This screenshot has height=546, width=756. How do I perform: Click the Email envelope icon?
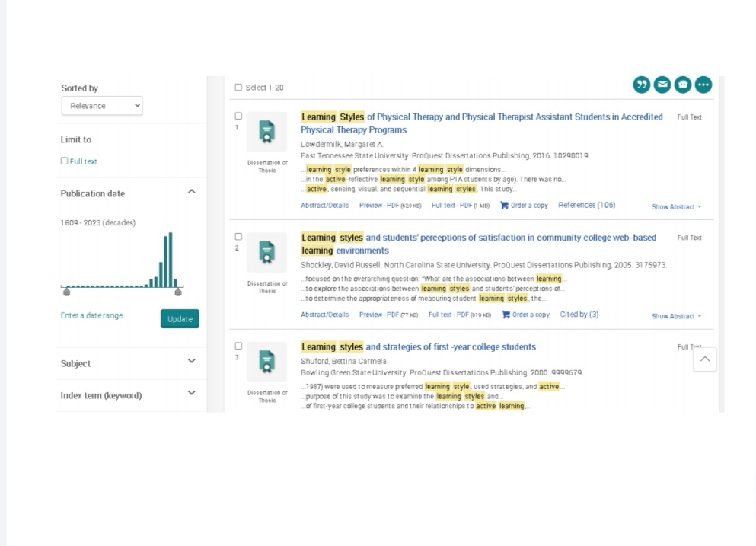pos(662,85)
